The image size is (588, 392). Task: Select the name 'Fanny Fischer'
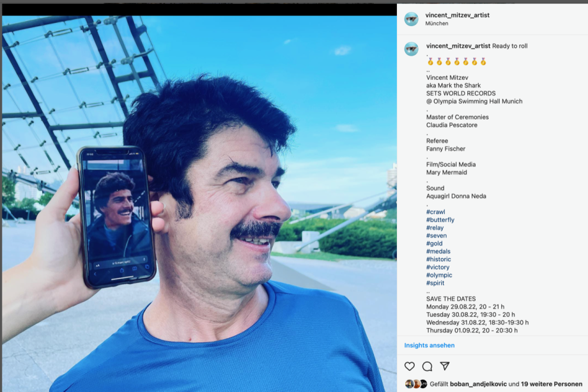(x=445, y=148)
